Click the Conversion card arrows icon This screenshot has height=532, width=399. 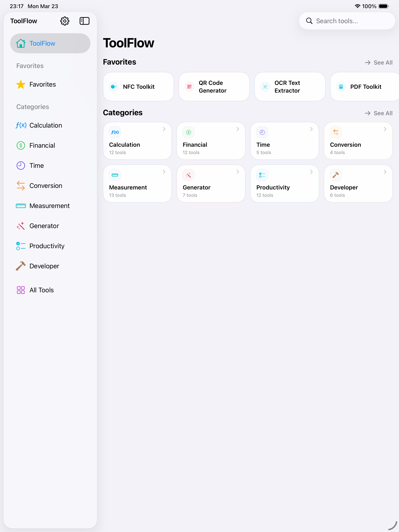(x=336, y=132)
